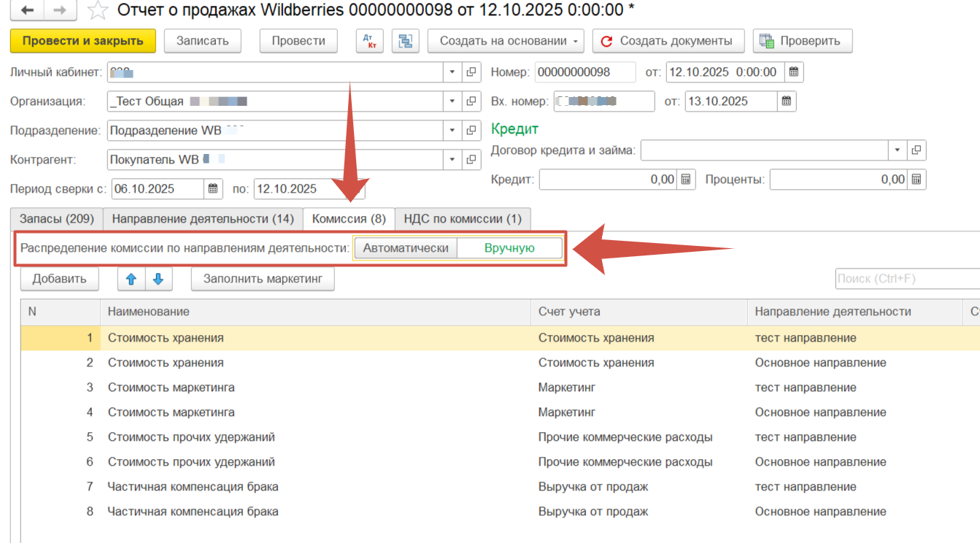Expand Контрагент dropdown list

pyautogui.click(x=452, y=160)
